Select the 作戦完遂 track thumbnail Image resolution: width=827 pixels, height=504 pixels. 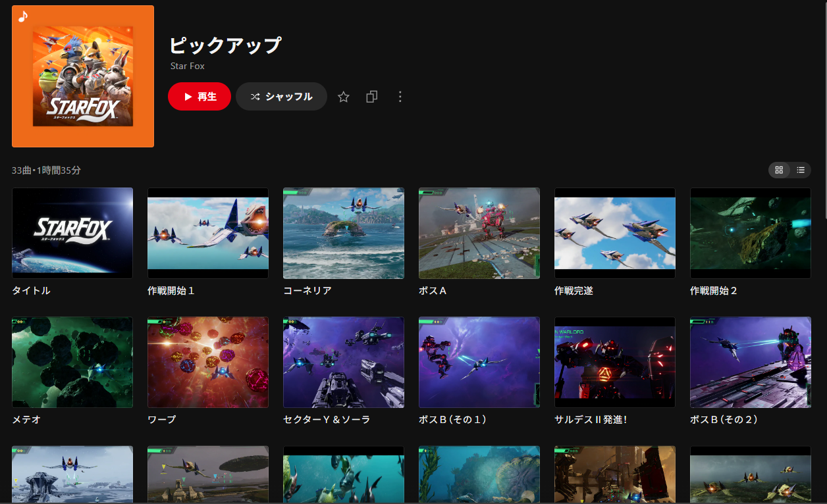[615, 233]
